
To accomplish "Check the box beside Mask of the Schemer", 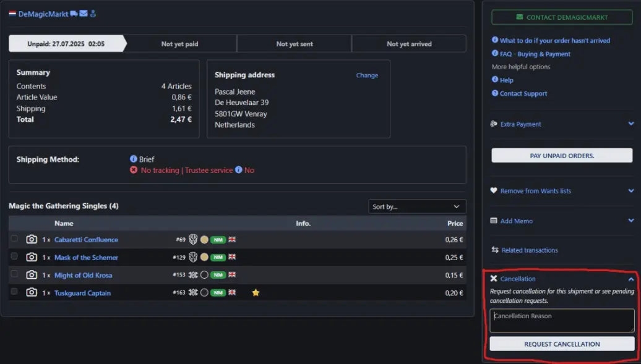I will click(x=14, y=257).
